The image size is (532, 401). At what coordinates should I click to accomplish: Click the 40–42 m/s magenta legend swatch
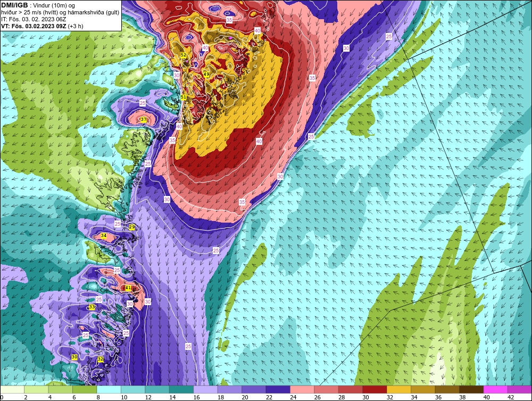495,389
